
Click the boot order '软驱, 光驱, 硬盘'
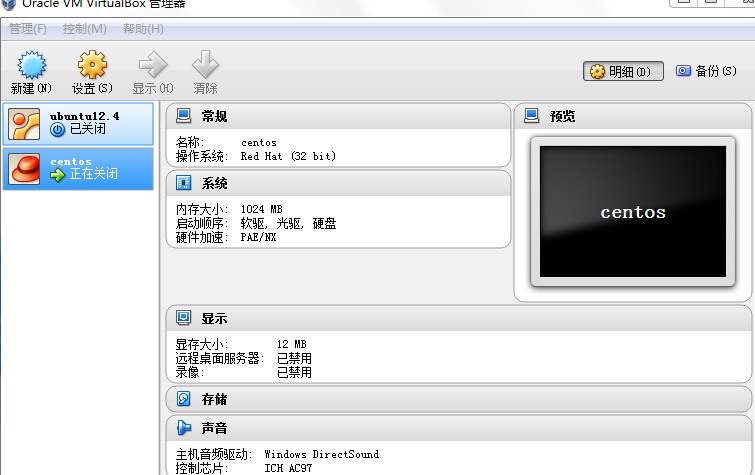coord(288,224)
